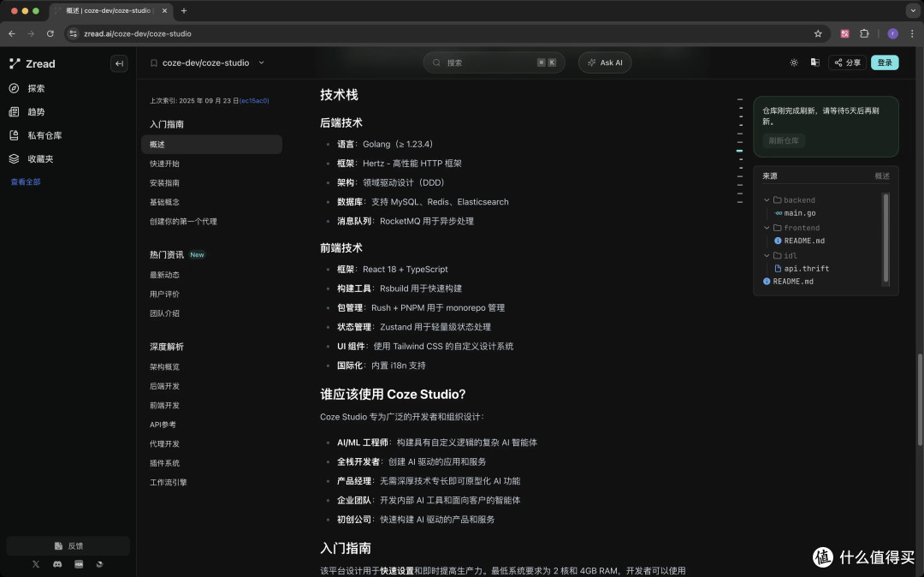The width and height of the screenshot is (924, 577).
Task: Collapse the left sidebar panel
Action: pos(119,63)
